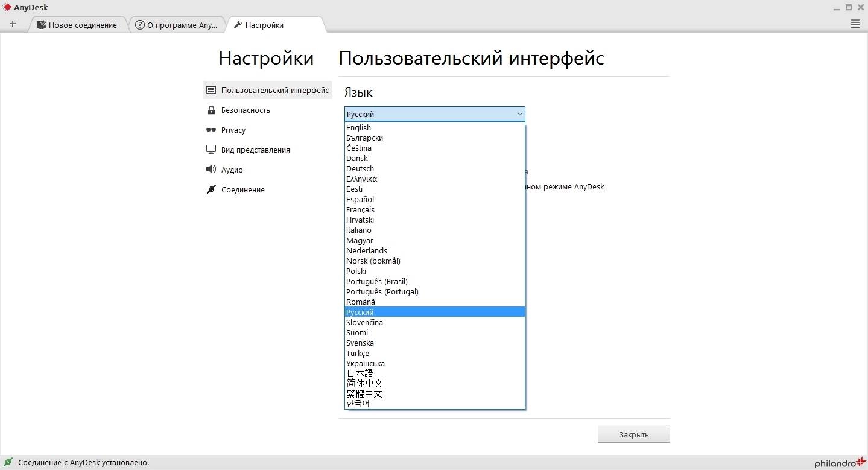Click wrench icon on Настройки tab
Screen dimensions: 868x470
coord(238,25)
